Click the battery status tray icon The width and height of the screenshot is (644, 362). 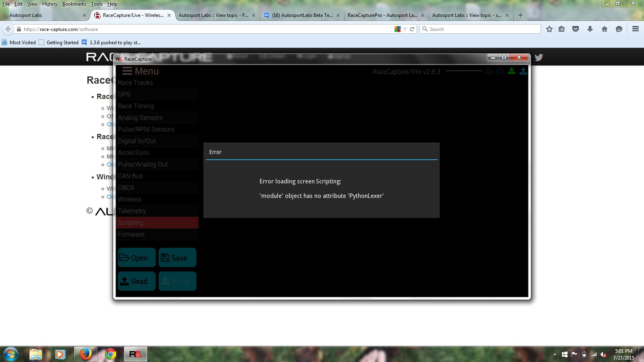[x=584, y=354]
